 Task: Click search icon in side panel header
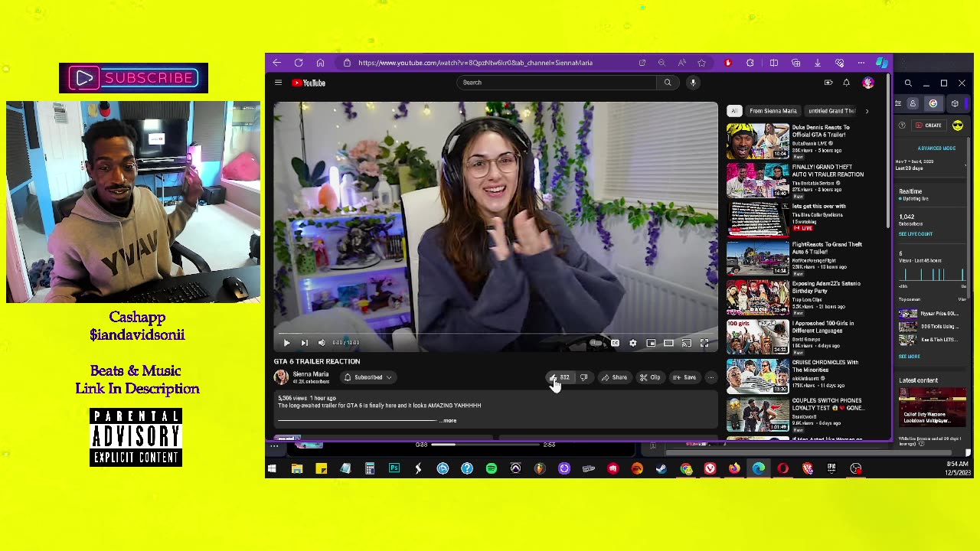(908, 83)
